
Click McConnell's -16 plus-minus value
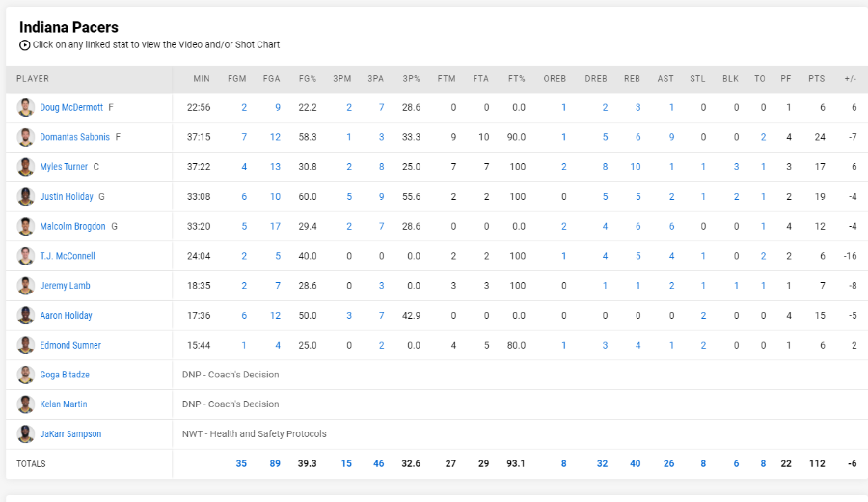[x=851, y=256]
